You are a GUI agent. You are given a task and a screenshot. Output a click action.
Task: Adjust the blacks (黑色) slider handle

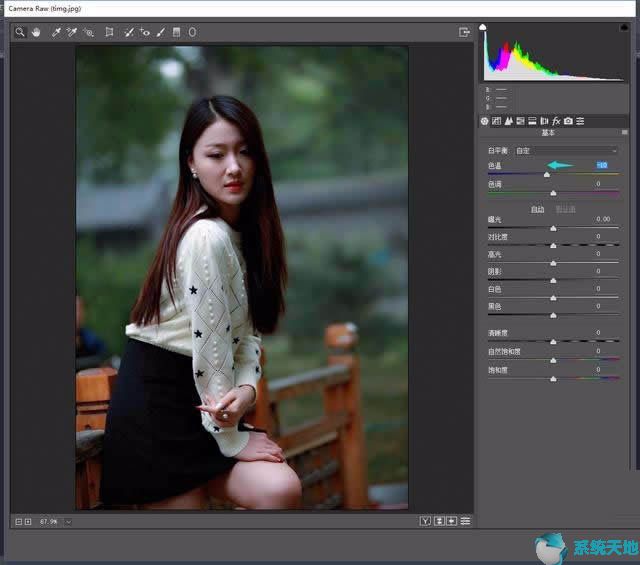553,315
